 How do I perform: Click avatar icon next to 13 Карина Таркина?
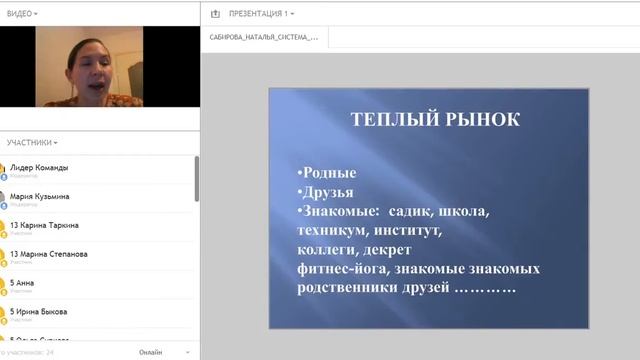point(3,229)
